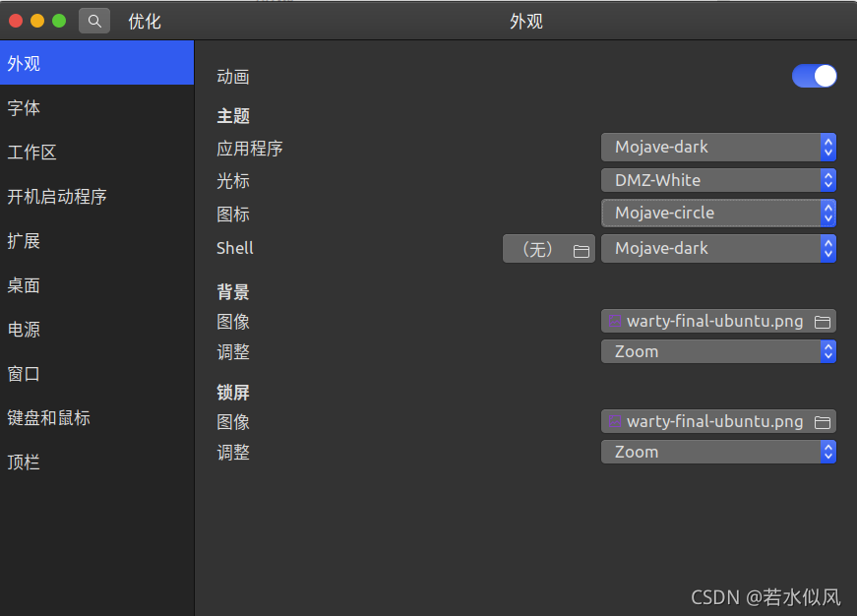Select 开机启动程序 in the sidebar
The height and width of the screenshot is (616, 857).
pyautogui.click(x=57, y=197)
